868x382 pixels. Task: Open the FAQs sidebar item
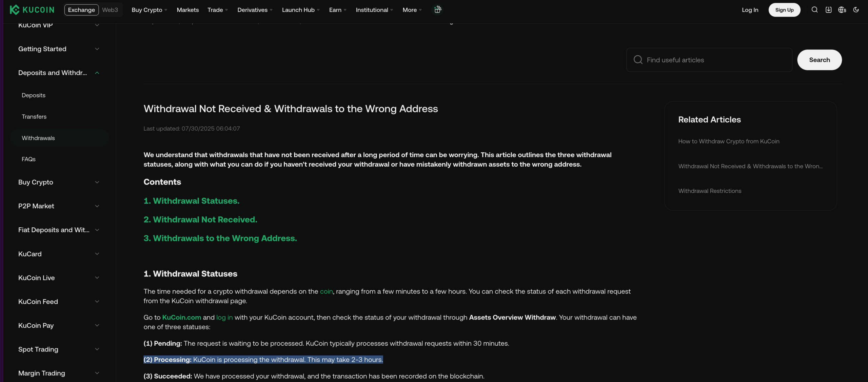coord(28,159)
